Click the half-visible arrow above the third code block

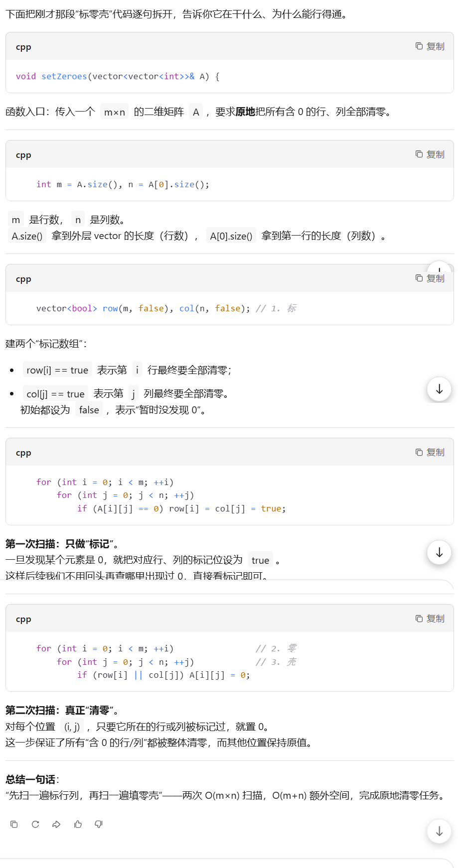(x=439, y=269)
